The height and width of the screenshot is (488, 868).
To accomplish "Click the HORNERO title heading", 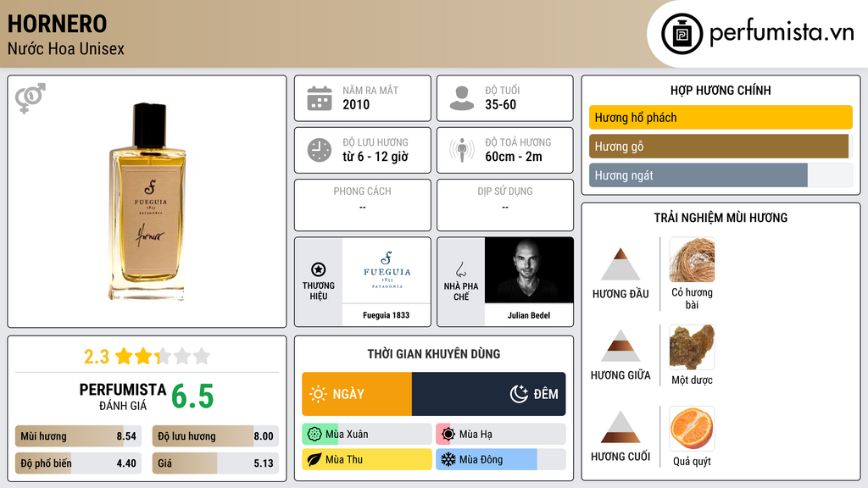I will click(x=57, y=24).
